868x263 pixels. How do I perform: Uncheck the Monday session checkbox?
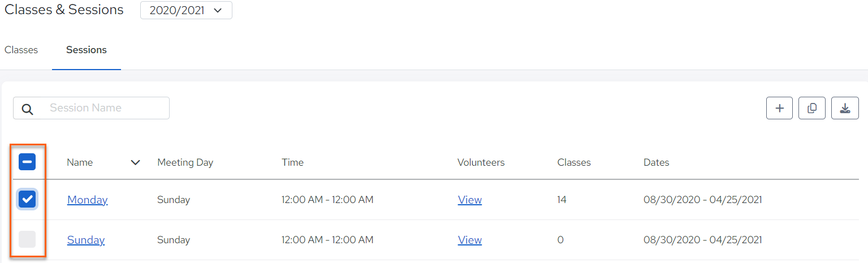pos(27,199)
